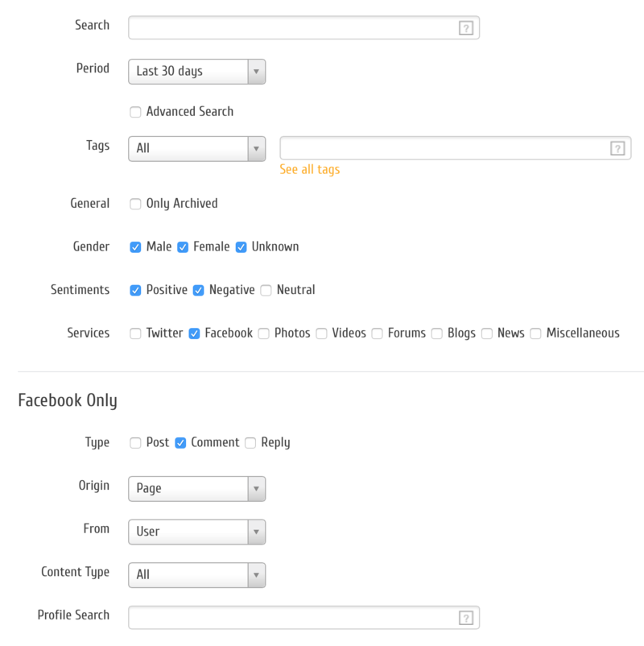This screenshot has width=644, height=646.
Task: Click the help icon in Tags field
Action: coord(617,148)
